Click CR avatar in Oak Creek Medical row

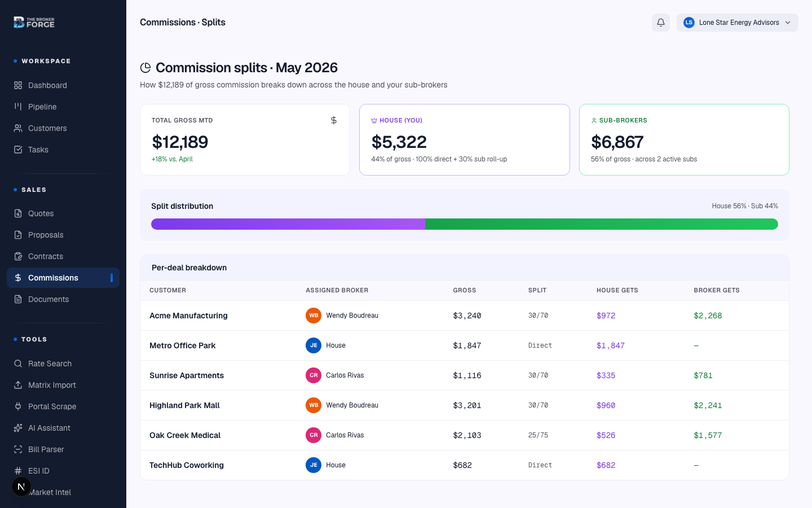point(314,435)
